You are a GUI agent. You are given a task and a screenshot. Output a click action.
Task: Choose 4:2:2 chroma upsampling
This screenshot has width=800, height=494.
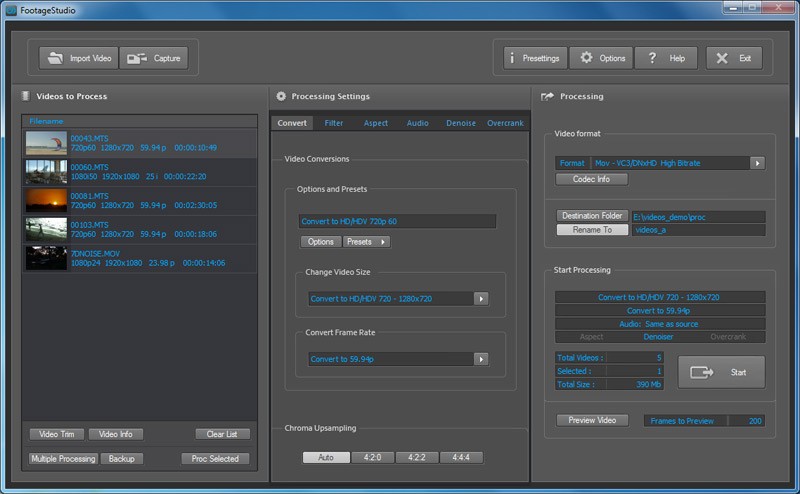417,457
